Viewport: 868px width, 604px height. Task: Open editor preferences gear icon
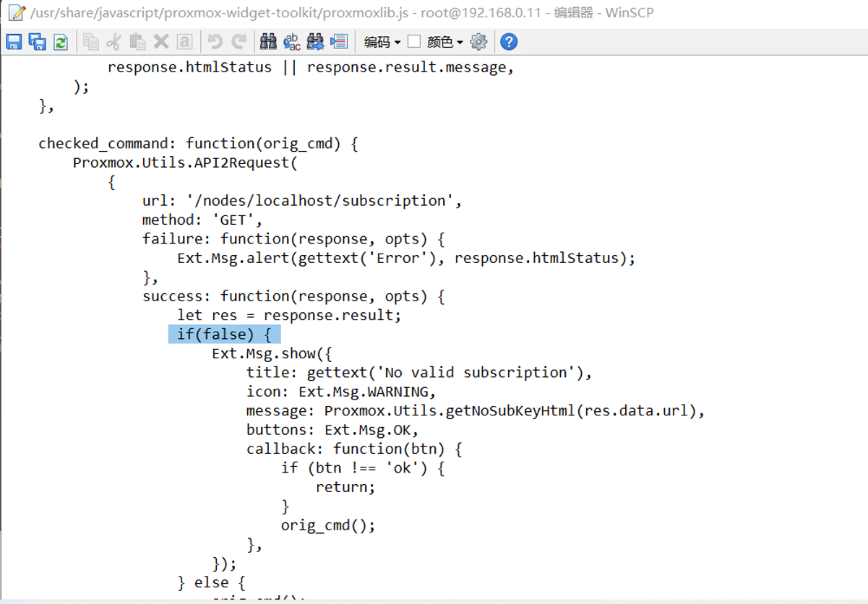tap(478, 42)
